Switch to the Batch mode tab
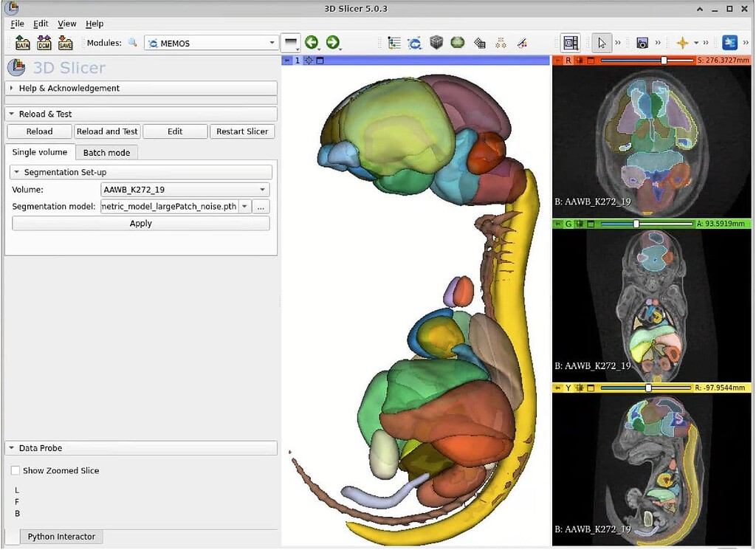 click(x=106, y=152)
